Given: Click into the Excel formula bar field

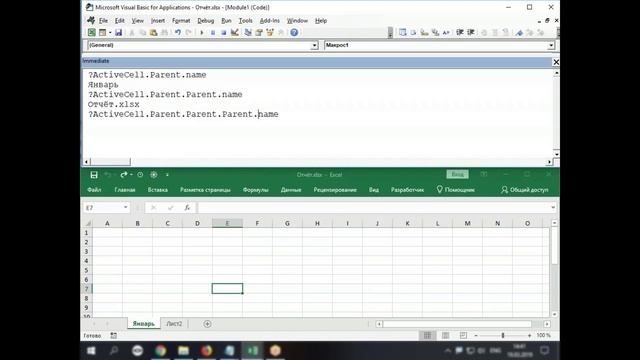Looking at the screenshot, I should click(373, 207).
